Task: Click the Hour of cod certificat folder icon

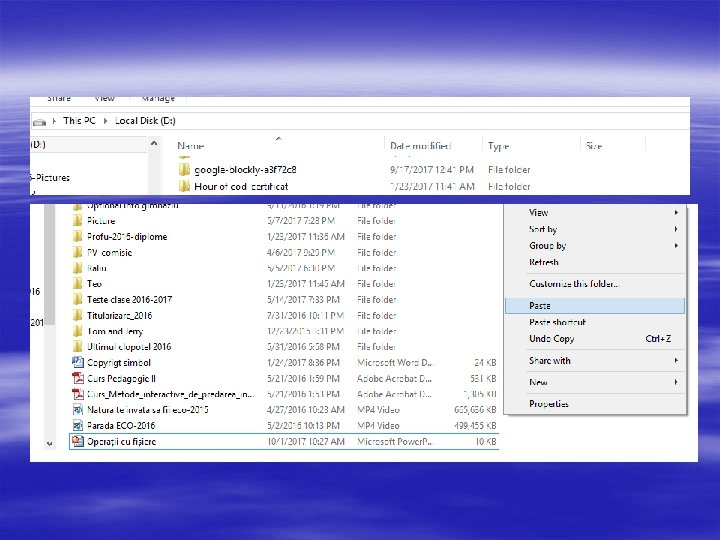Action: 184,186
